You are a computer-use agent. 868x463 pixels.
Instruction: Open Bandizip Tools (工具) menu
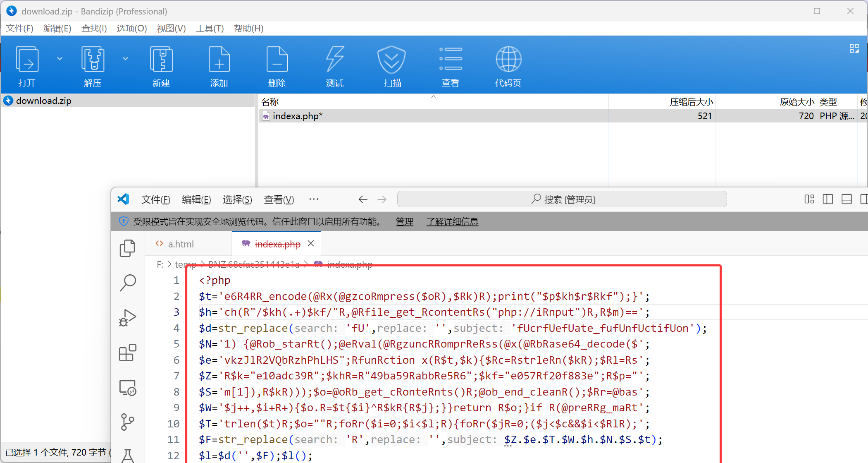pyautogui.click(x=210, y=28)
